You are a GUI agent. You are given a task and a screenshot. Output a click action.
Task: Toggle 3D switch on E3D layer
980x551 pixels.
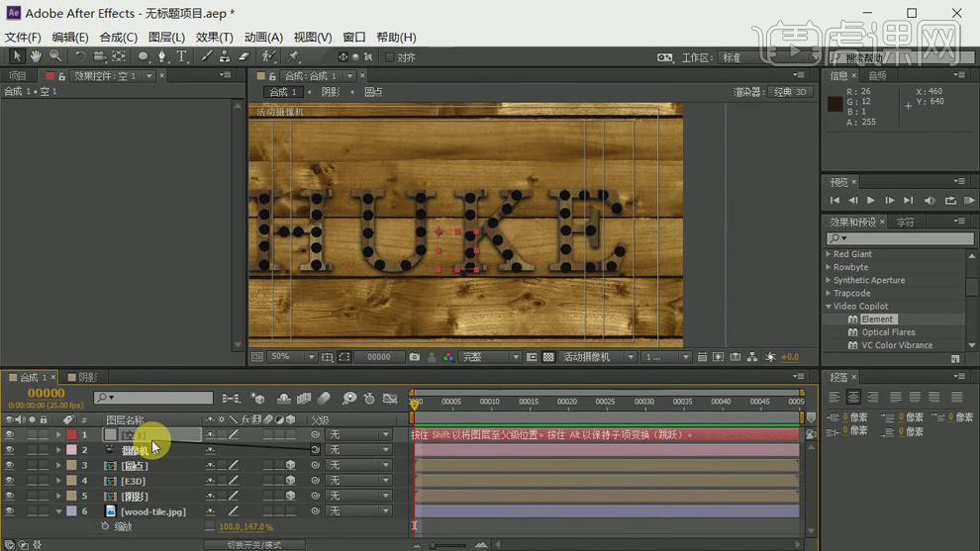click(x=291, y=481)
